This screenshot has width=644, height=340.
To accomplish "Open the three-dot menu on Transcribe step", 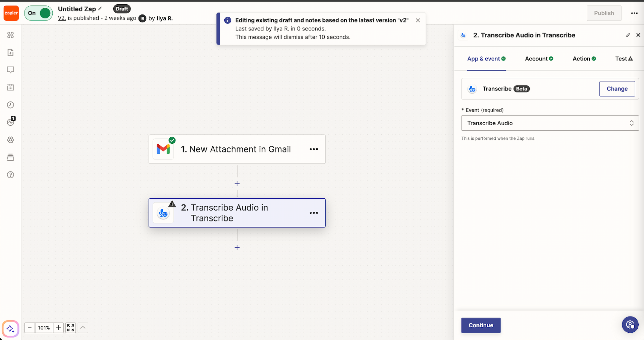I will tap(314, 213).
